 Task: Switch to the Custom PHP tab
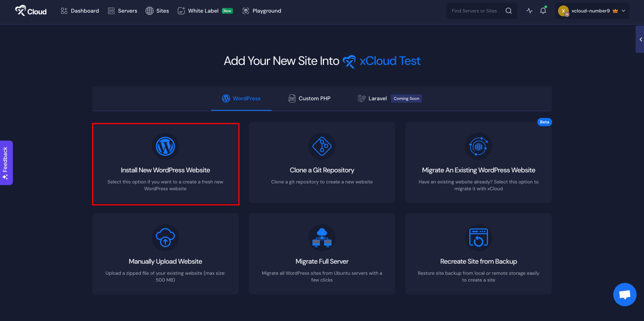[x=309, y=98]
